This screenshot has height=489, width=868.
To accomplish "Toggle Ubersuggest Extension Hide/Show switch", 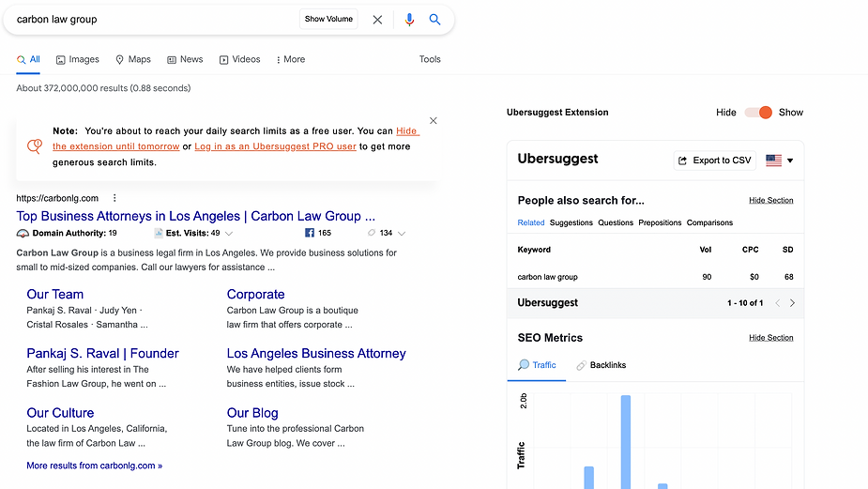I will tap(758, 113).
